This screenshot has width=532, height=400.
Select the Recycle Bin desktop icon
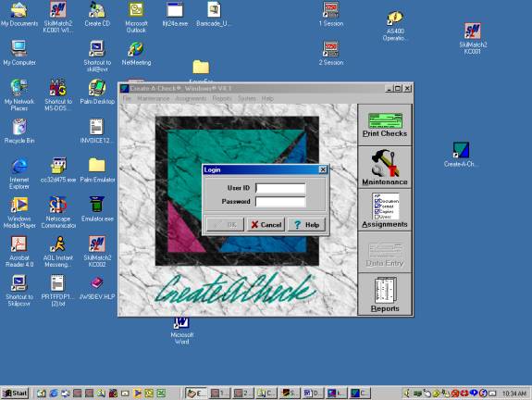[x=19, y=131]
